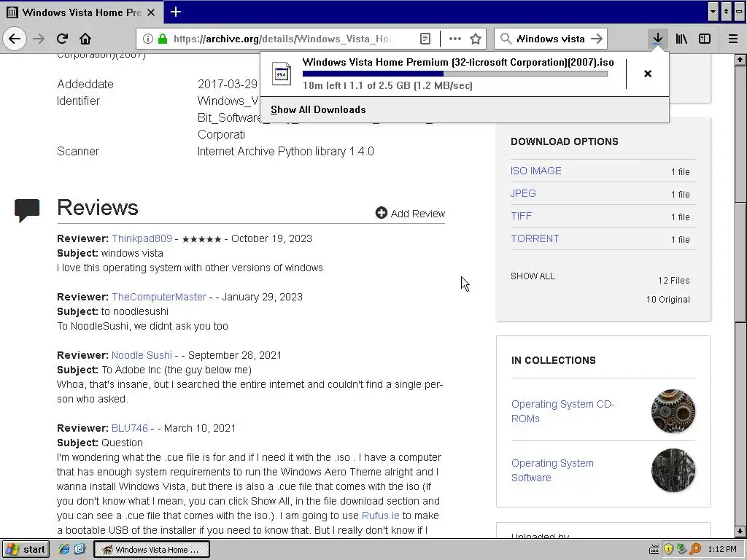Click JPEG download option
This screenshot has width=747, height=560.
point(523,193)
